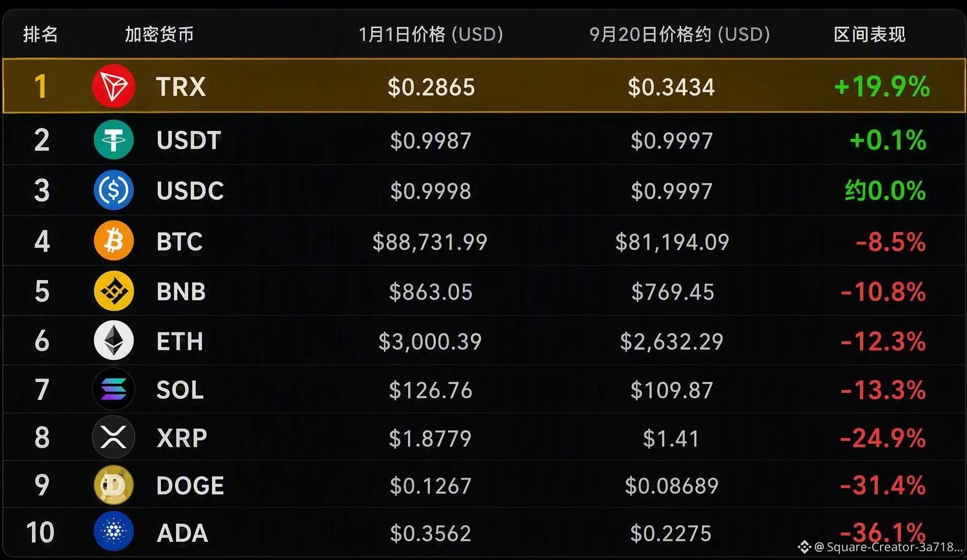Select the BTC price $81,194.09
Screen dimensions: 967x560
coord(672,242)
